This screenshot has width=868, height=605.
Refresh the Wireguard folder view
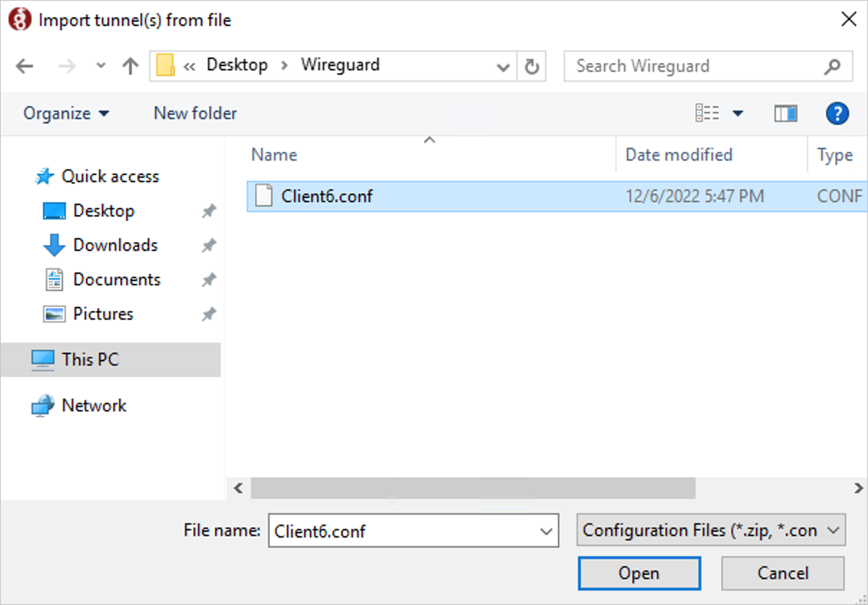pyautogui.click(x=532, y=67)
